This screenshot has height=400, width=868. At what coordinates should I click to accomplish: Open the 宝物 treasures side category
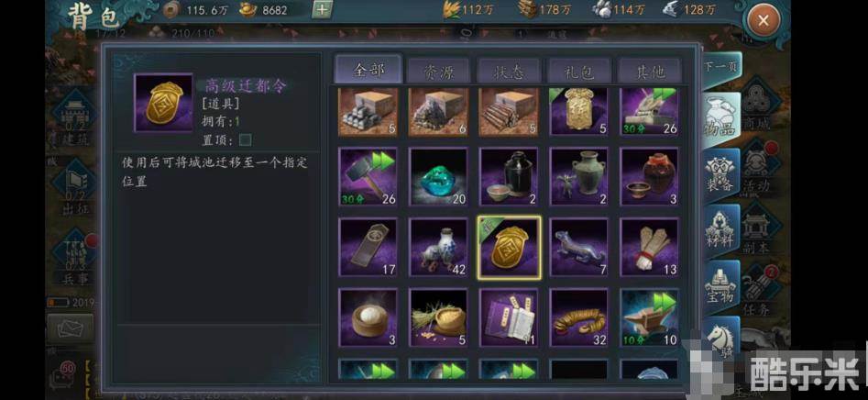(x=720, y=285)
